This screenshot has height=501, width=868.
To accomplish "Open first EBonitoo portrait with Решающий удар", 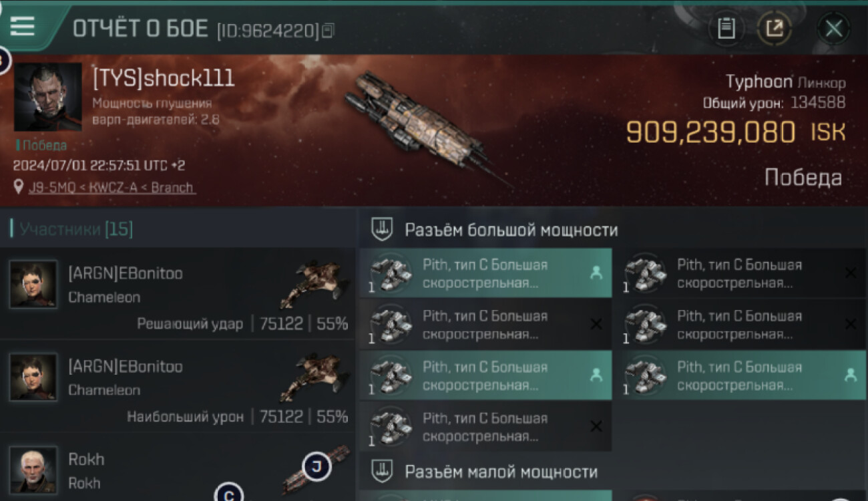I will point(33,284).
